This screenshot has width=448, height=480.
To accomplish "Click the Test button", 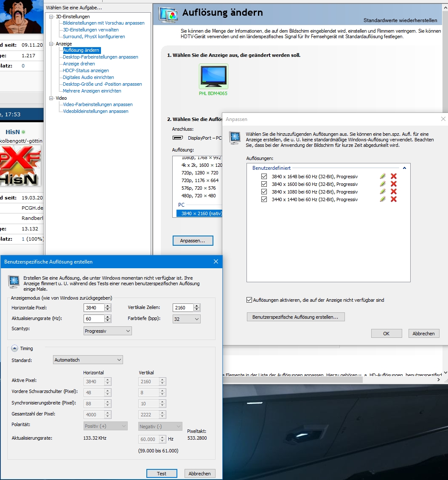I will coord(162,473).
